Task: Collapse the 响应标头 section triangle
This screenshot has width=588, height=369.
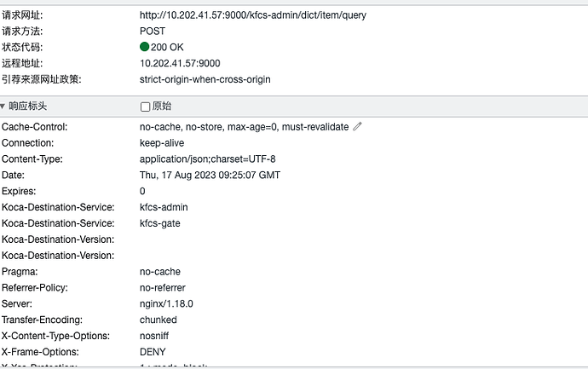Action: [x=4, y=107]
